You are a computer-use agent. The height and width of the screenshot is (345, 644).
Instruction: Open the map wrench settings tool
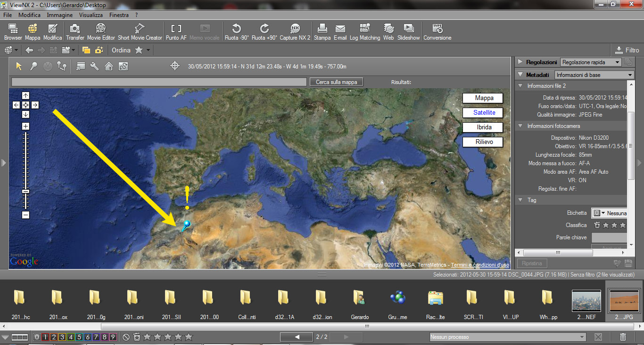point(94,66)
